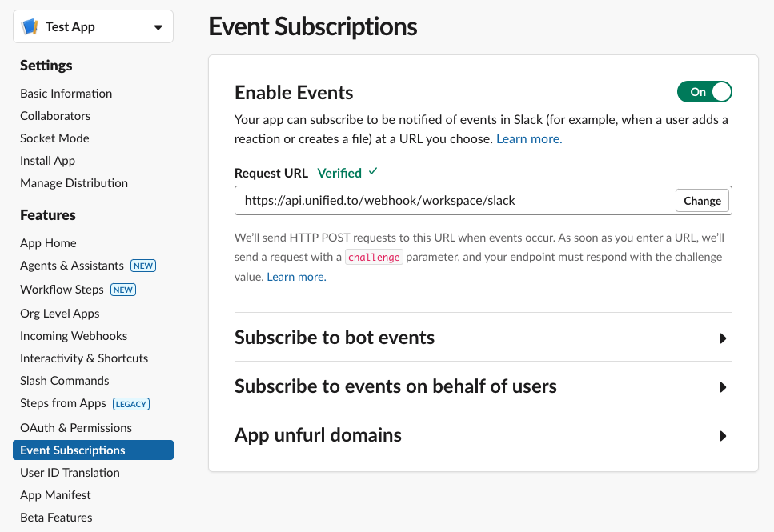Click the Test App notebook icon
The image size is (774, 532).
[x=30, y=26]
